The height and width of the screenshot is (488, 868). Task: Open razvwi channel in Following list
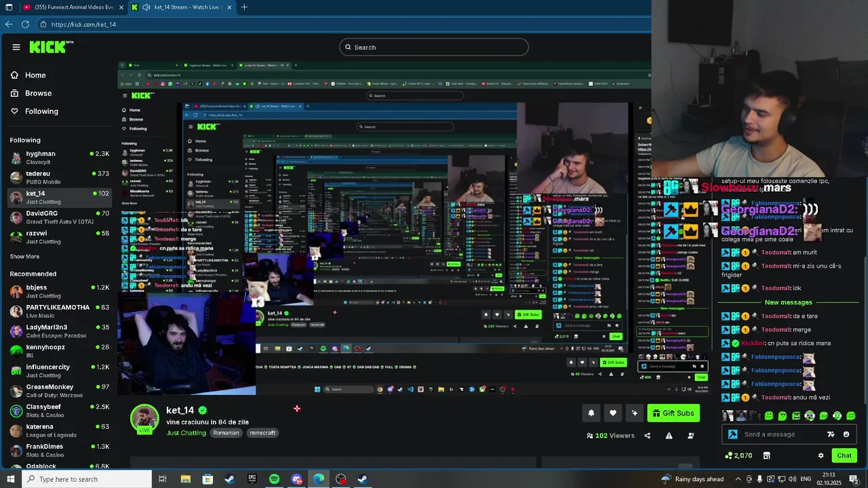coord(59,237)
